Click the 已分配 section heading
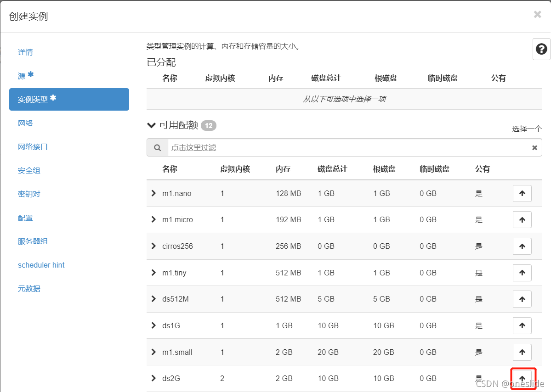Screen dimensions: 551x392 [x=161, y=62]
